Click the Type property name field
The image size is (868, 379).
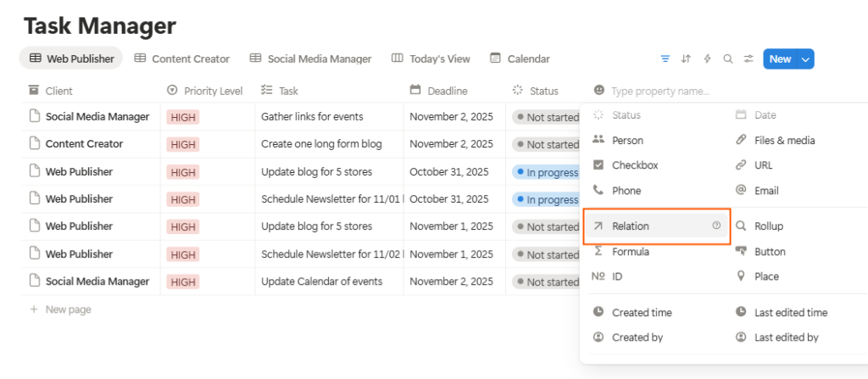(661, 91)
